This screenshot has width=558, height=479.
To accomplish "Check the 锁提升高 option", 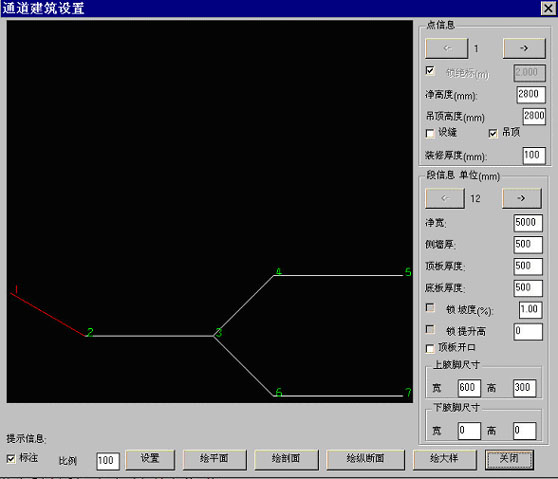I will coord(430,330).
